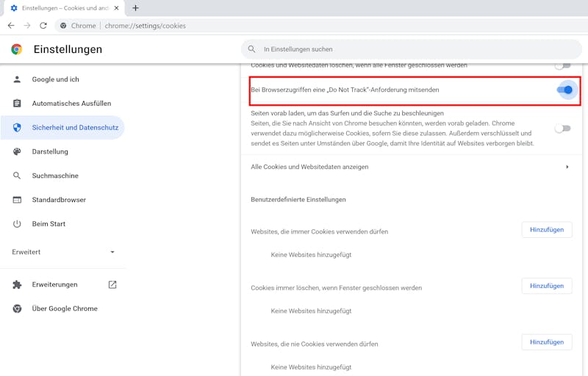Expand the Erweitert section arrow
588x376 pixels.
[112, 252]
